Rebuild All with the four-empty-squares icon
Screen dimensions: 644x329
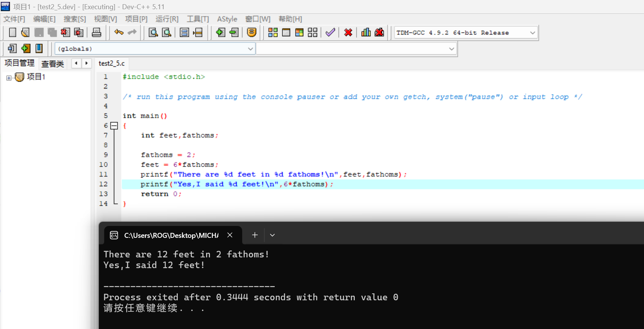tap(313, 33)
